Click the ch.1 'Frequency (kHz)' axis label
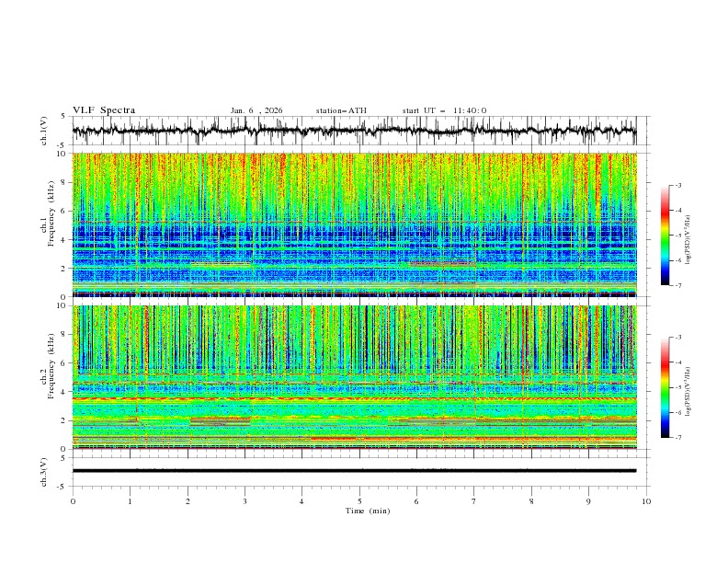Screen dimensions: 728x563 pos(51,212)
